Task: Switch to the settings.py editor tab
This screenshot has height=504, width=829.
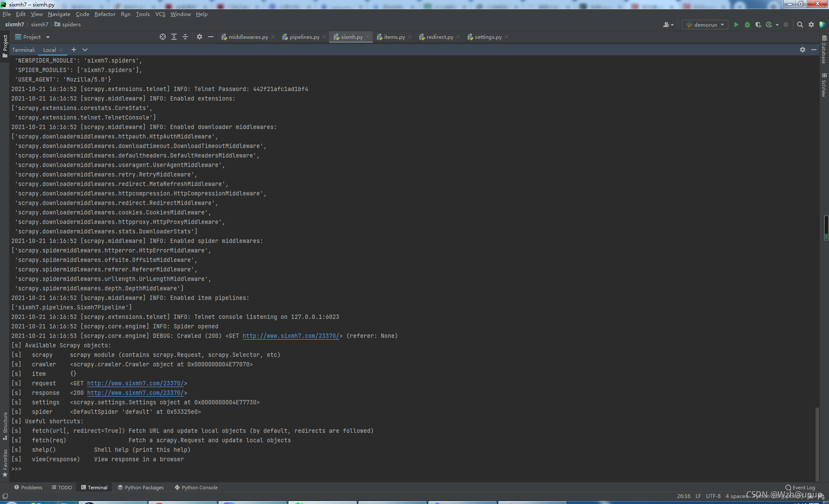Action: pos(488,37)
